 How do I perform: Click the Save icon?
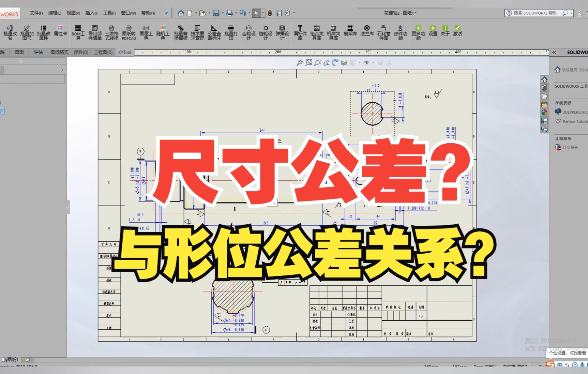coord(216,13)
